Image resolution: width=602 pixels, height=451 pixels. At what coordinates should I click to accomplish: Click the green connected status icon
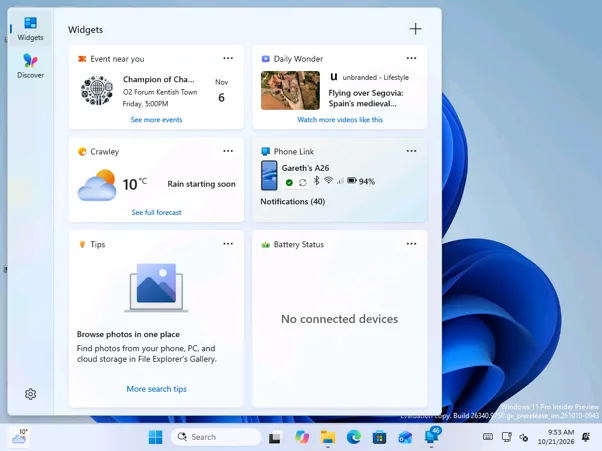[x=289, y=182]
